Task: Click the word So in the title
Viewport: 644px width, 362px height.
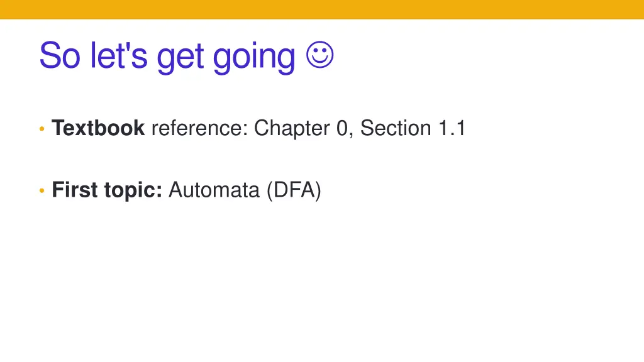Action: click(60, 55)
